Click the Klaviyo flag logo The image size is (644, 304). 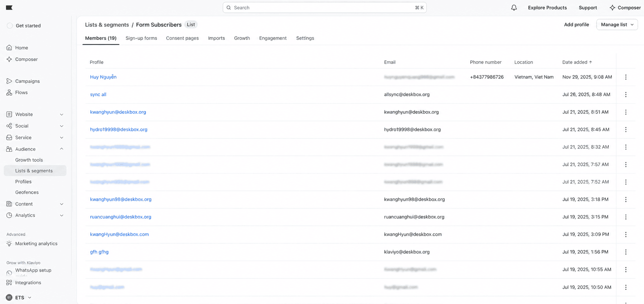(9, 7)
